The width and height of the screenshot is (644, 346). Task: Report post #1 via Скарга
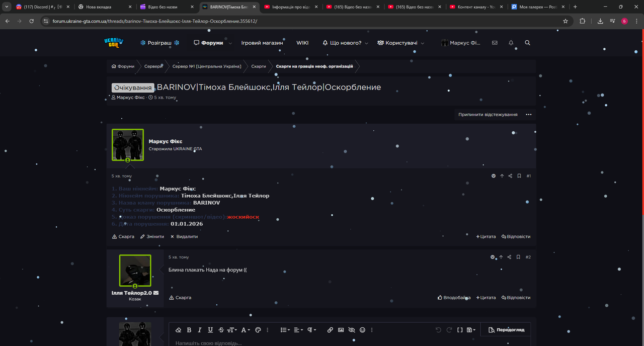(123, 236)
